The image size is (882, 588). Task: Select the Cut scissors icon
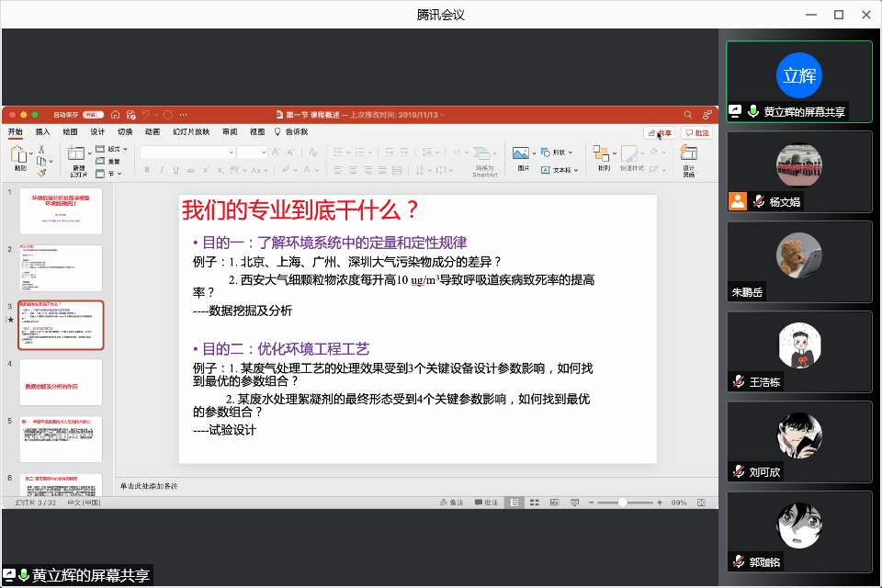[x=40, y=149]
